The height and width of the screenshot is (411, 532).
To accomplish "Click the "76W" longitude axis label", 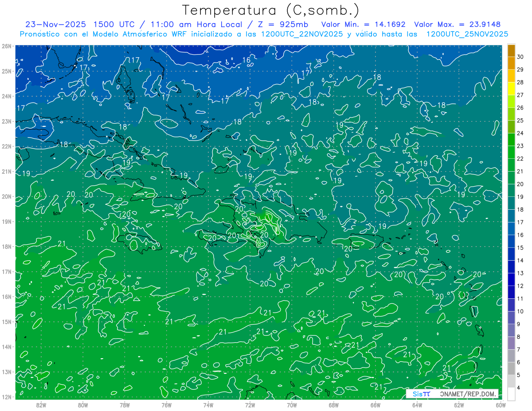I will (x=166, y=405).
